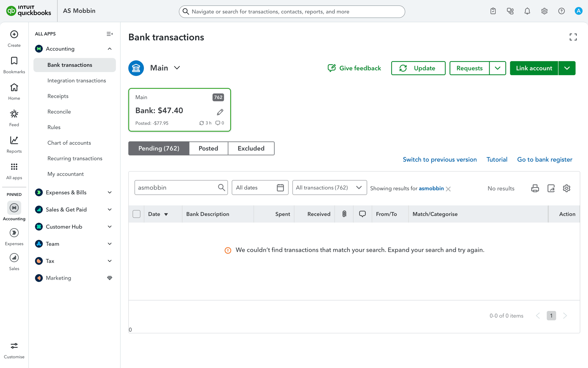This screenshot has width=588, height=368.
Task: Expand the Tax section
Action: tap(110, 261)
